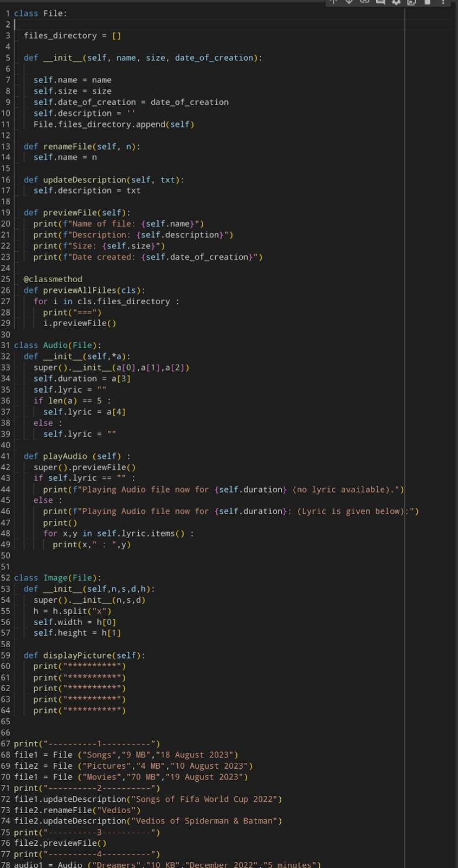This screenshot has height=868, width=458.
Task: Click 'def __init__(self,*a):' line
Action: click(77, 356)
